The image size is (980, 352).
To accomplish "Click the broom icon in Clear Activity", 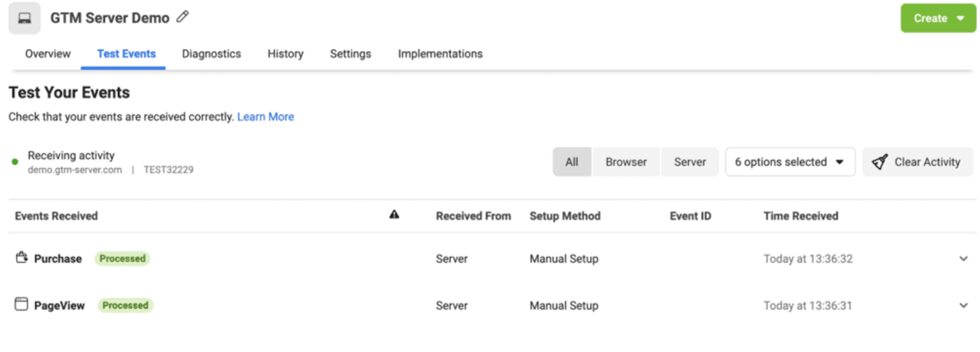I will (880, 162).
